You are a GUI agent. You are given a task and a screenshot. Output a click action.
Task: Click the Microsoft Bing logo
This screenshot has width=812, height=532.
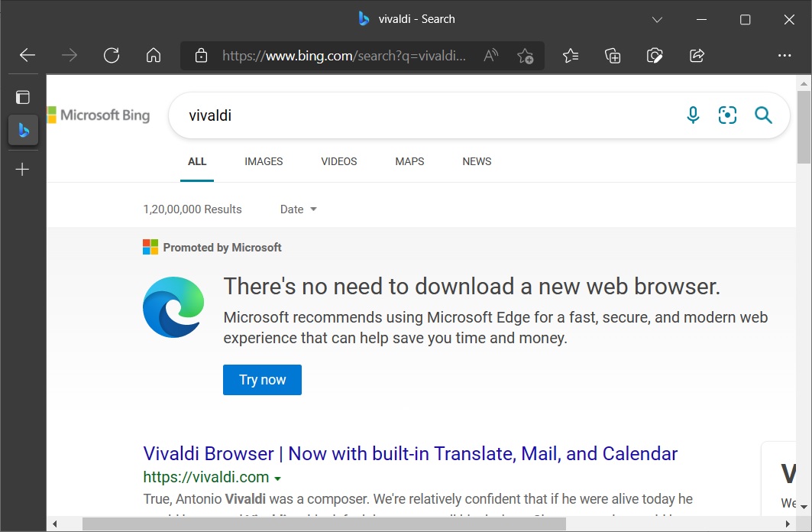tap(99, 115)
